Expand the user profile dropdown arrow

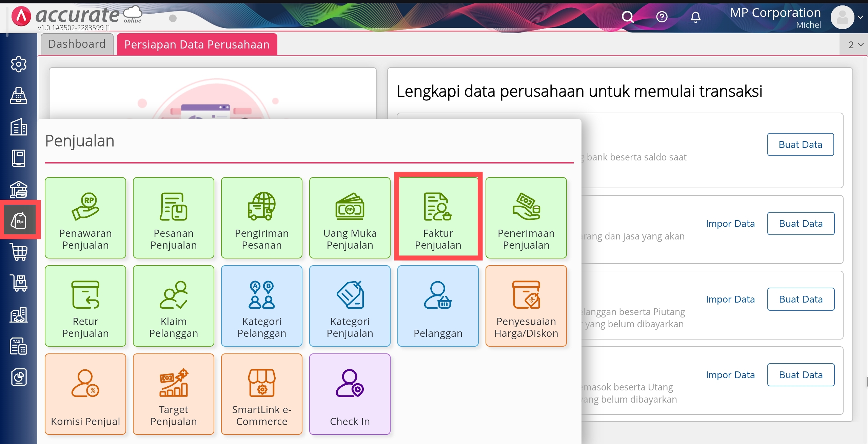(860, 17)
